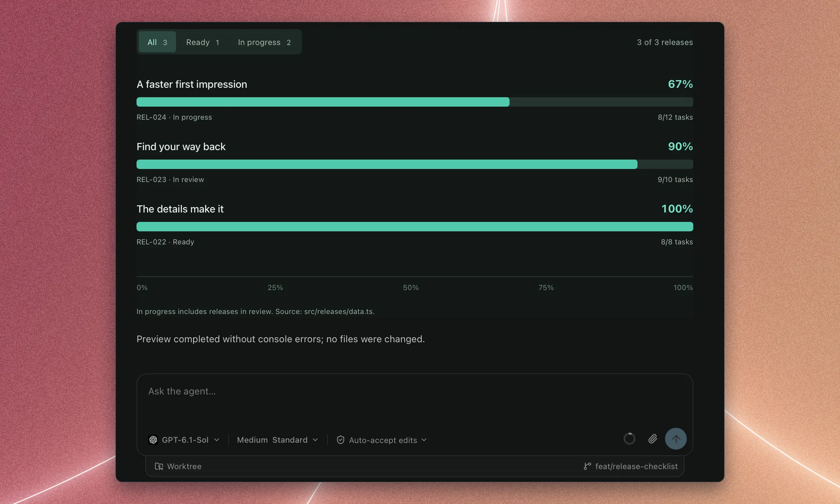Click the Find your way back title
The height and width of the screenshot is (504, 840).
[x=181, y=147]
